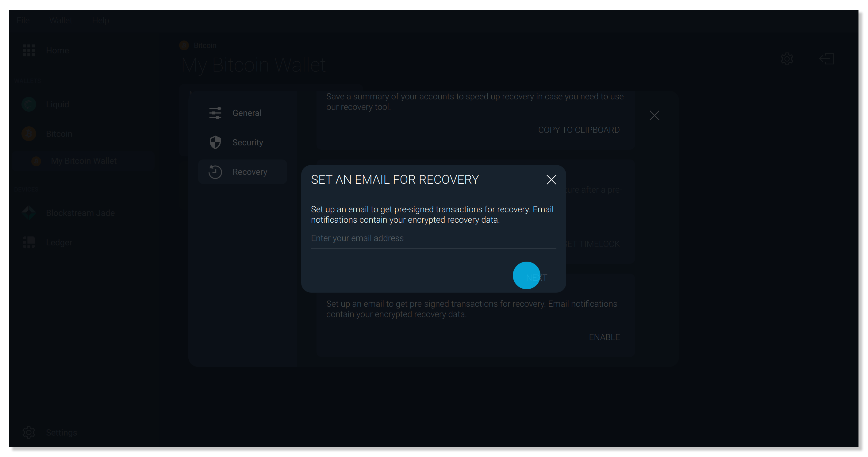Open the Recovery settings tab
868x457 pixels.
pos(242,171)
